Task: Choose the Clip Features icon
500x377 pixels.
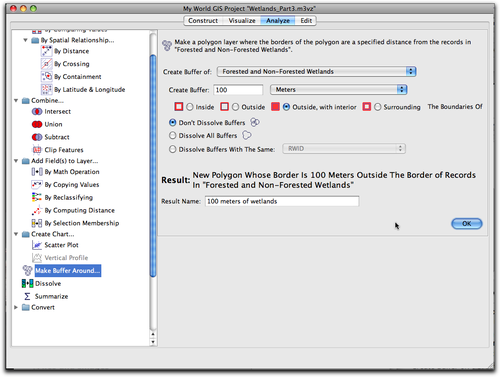Action: point(37,150)
